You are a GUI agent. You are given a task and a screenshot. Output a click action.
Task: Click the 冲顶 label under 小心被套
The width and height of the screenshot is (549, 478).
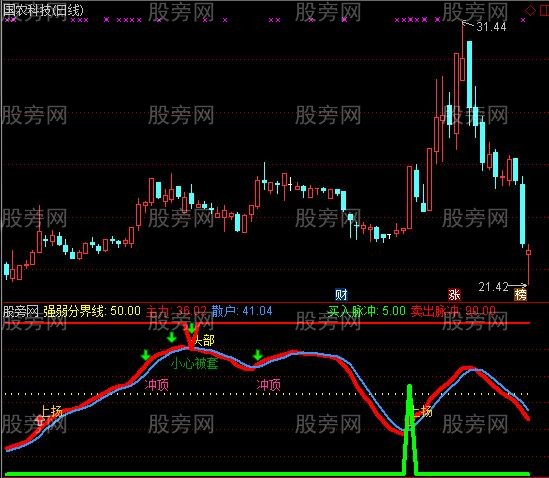tap(157, 385)
